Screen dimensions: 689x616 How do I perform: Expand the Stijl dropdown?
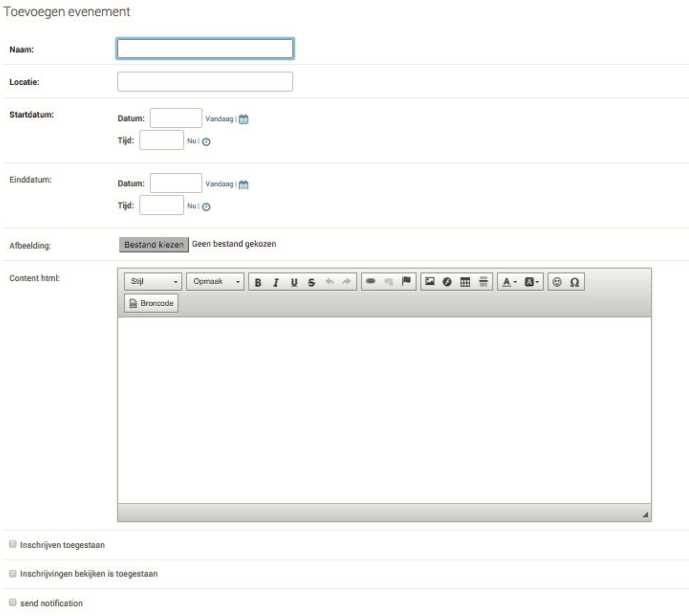(153, 282)
